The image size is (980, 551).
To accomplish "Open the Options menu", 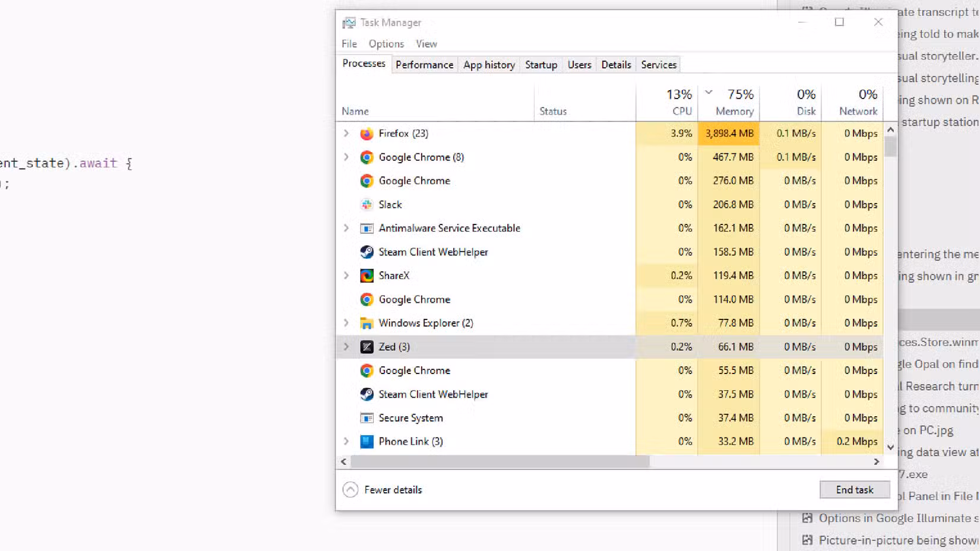I will [x=386, y=44].
